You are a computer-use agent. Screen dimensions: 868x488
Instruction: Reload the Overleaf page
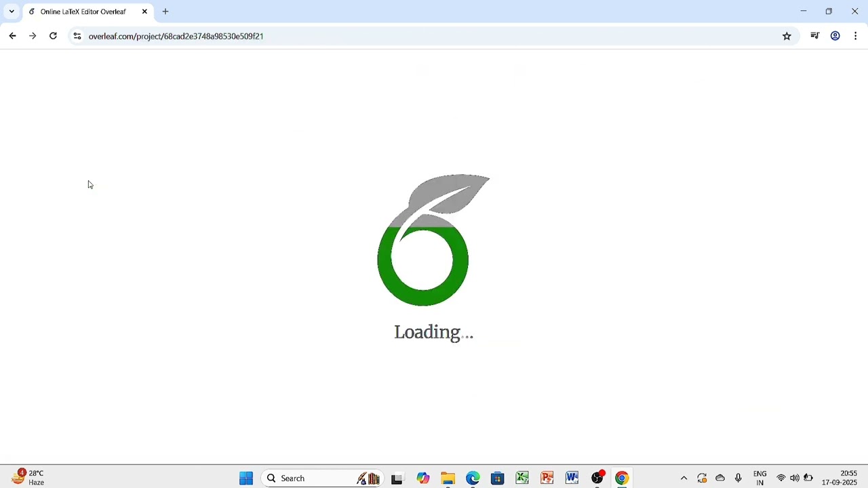(53, 36)
